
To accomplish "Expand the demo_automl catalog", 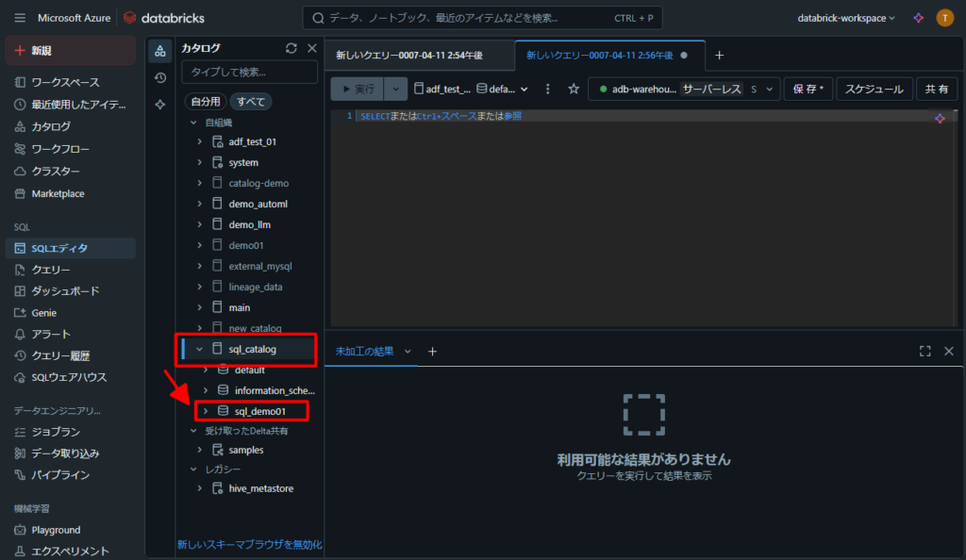I will tap(199, 204).
